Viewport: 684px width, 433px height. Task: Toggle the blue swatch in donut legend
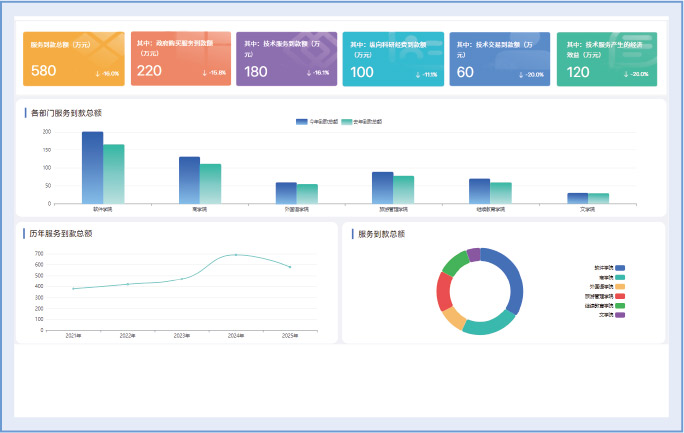tap(620, 268)
